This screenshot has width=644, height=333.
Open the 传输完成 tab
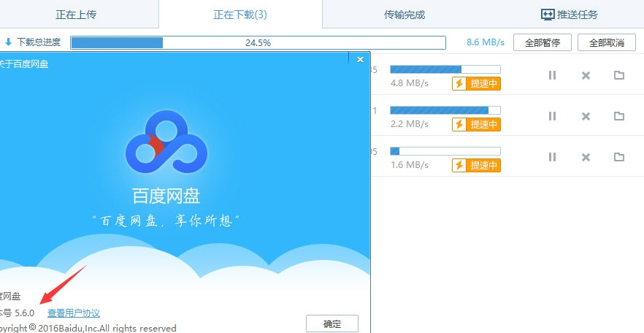pyautogui.click(x=405, y=15)
